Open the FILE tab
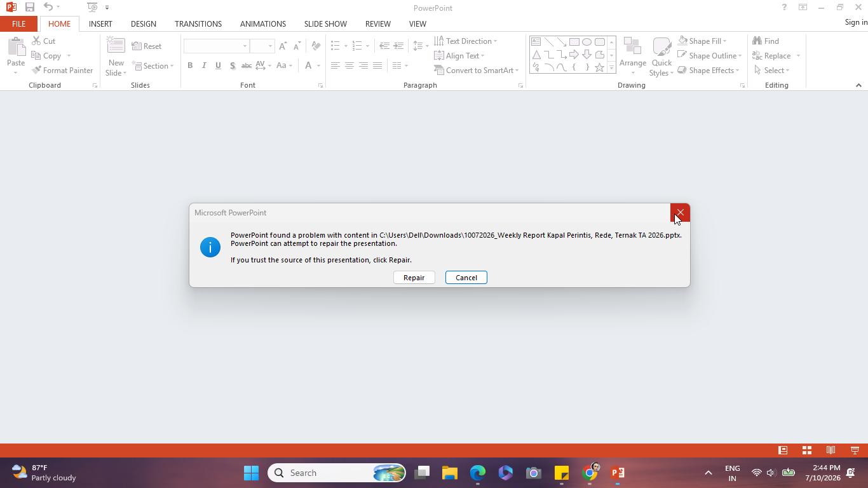 [x=18, y=24]
